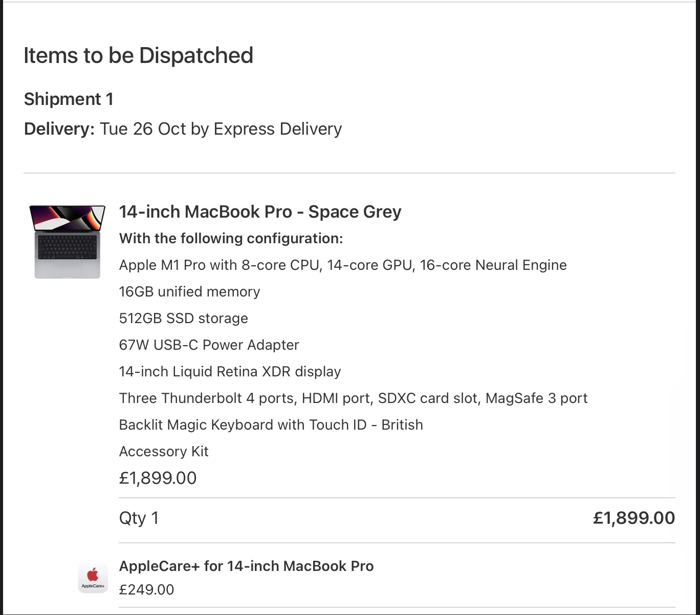Click the With the following configuration label
The height and width of the screenshot is (615, 700).
click(231, 238)
